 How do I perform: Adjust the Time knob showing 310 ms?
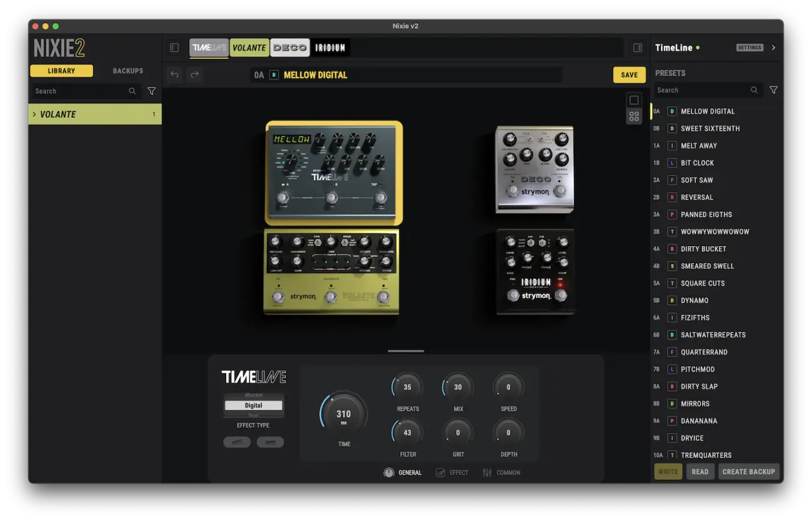pos(344,414)
